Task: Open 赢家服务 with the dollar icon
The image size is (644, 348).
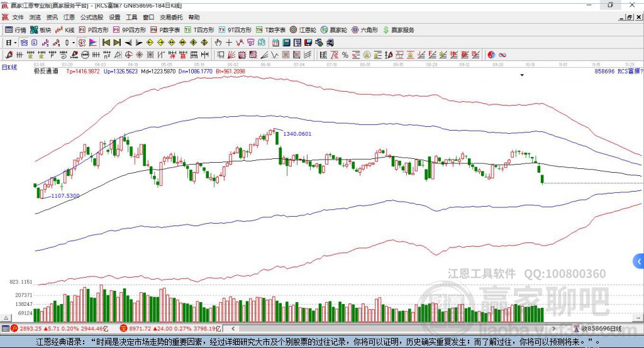Action: pos(398,30)
